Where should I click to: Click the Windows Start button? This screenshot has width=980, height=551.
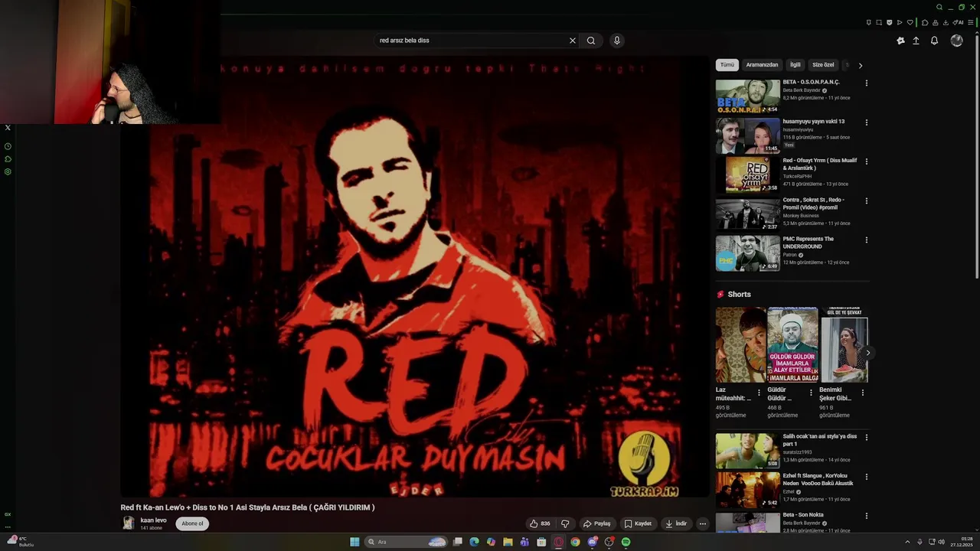(x=354, y=542)
